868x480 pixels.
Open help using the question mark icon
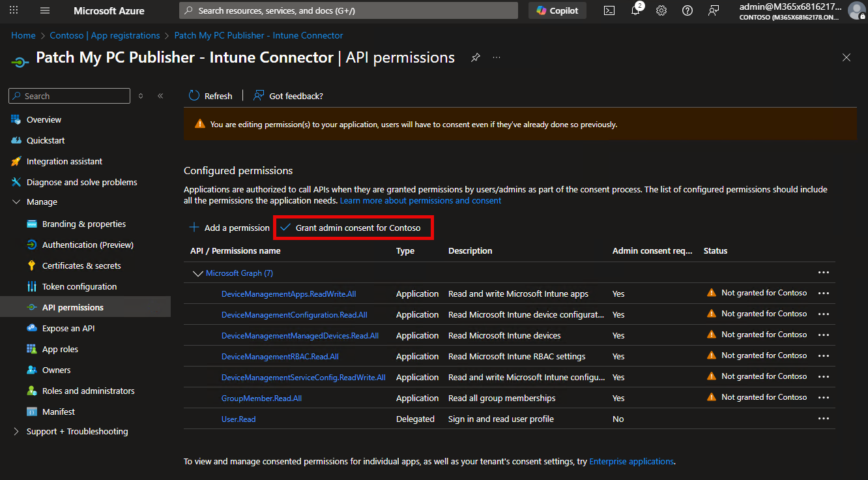click(687, 10)
